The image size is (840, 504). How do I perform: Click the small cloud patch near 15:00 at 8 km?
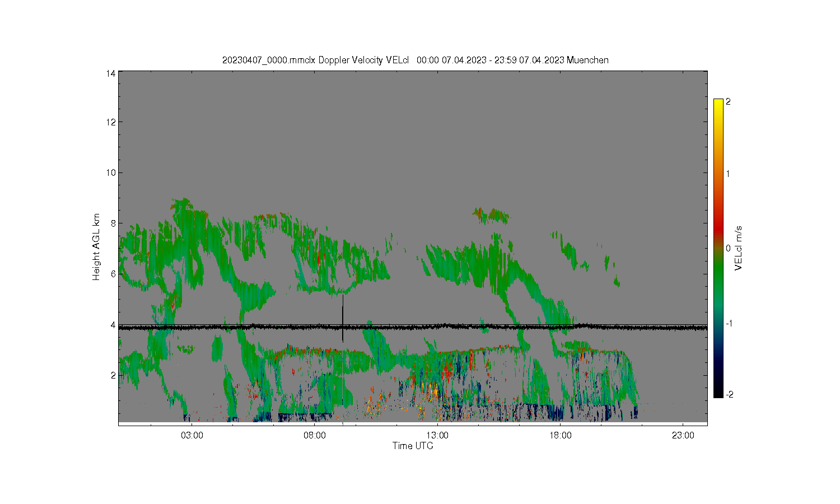pyautogui.click(x=491, y=215)
